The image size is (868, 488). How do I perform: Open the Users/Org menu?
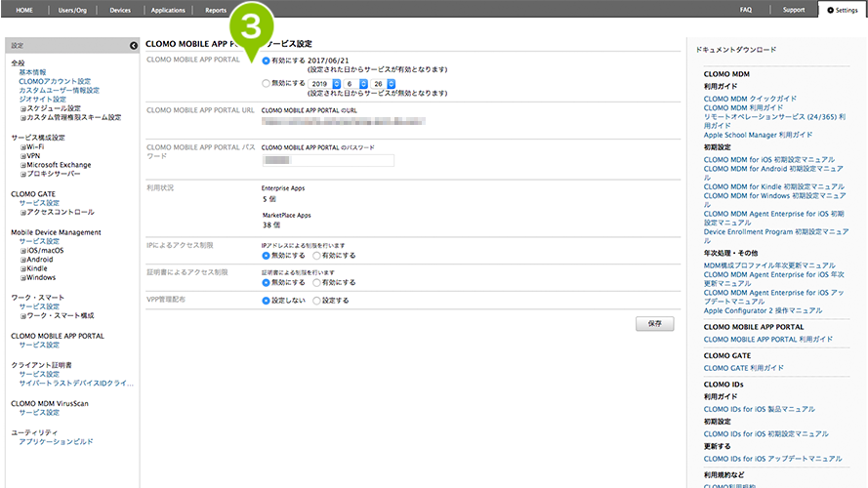point(72,10)
